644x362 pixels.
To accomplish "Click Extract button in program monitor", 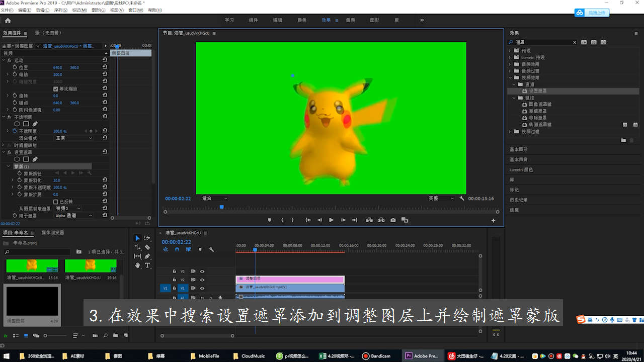I will pyautogui.click(x=381, y=220).
